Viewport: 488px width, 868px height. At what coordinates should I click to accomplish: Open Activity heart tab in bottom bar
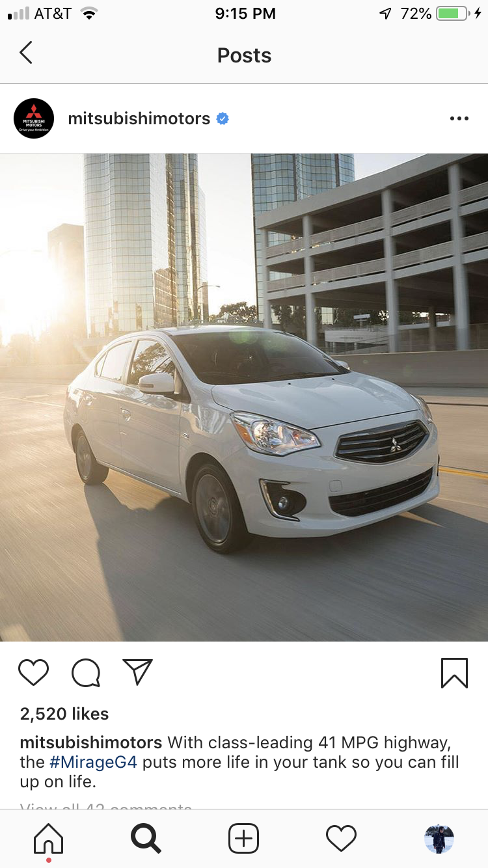coord(341,839)
